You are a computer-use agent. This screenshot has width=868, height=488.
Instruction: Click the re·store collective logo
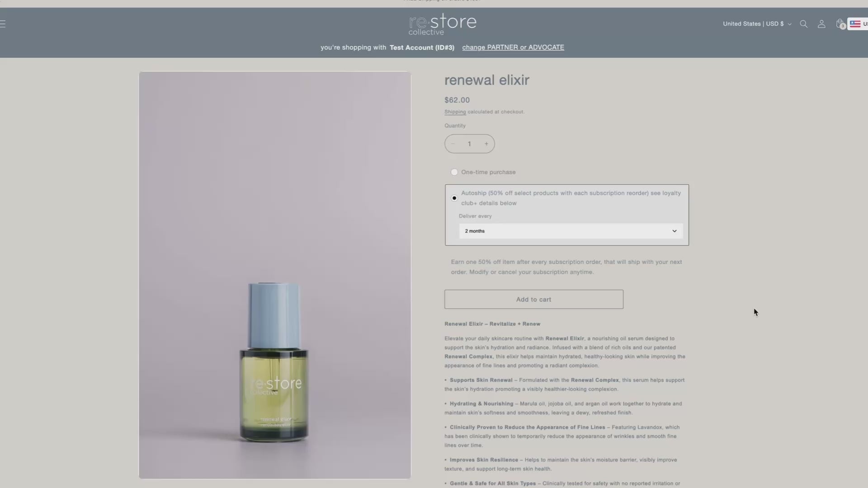pos(442,24)
